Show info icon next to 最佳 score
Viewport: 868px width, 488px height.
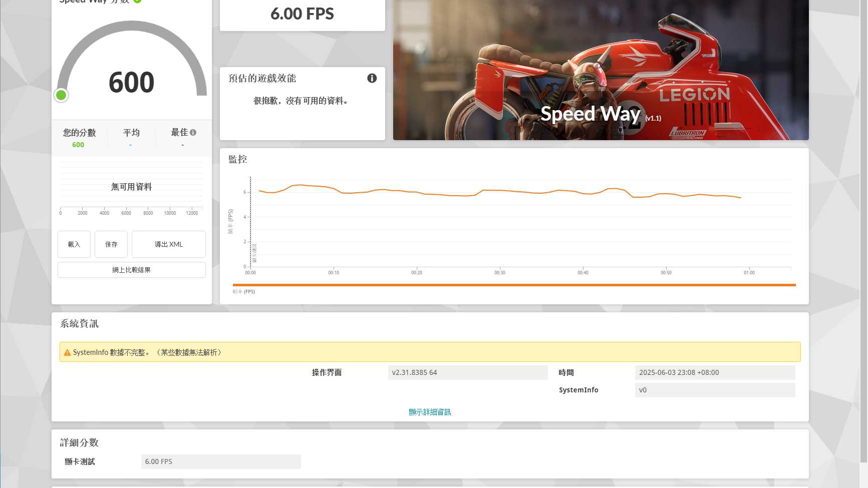pyautogui.click(x=193, y=133)
